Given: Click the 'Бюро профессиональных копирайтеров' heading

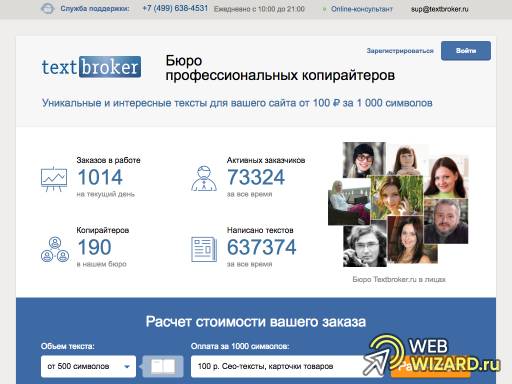Looking at the screenshot, I should [280, 68].
